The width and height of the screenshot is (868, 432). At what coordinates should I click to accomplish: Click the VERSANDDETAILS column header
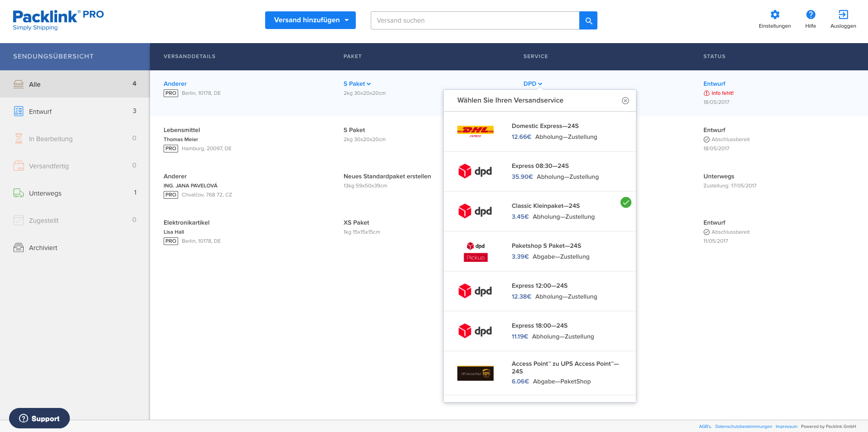pyautogui.click(x=189, y=56)
